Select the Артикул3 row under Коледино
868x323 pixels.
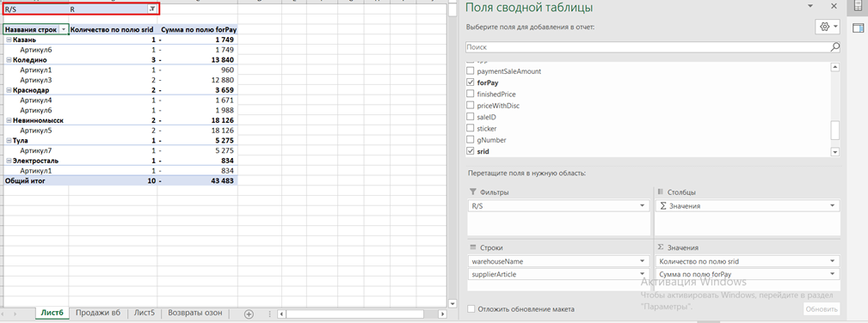(x=35, y=80)
